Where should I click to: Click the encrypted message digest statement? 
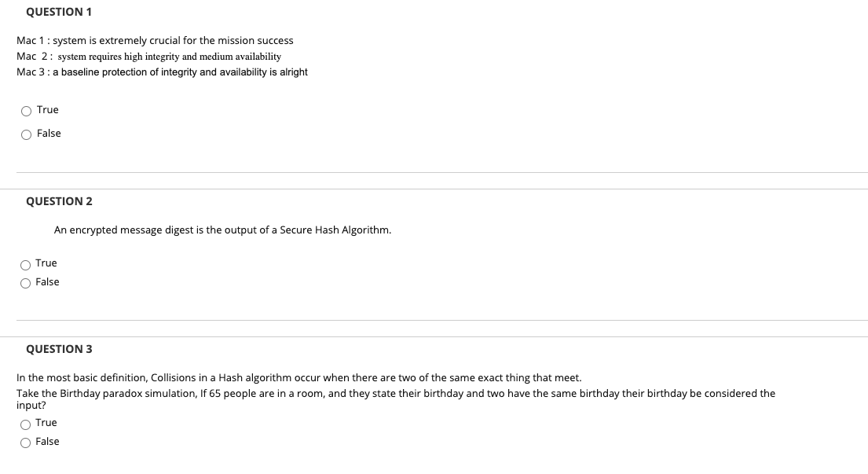222,230
